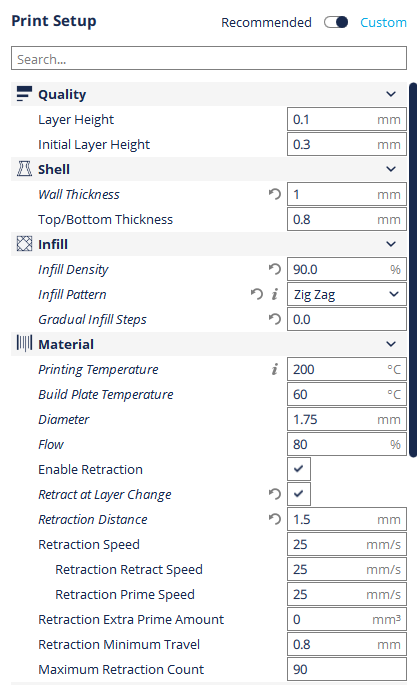This screenshot has height=685, width=417.
Task: Revert the Infill Pattern setting
Action: point(257,294)
